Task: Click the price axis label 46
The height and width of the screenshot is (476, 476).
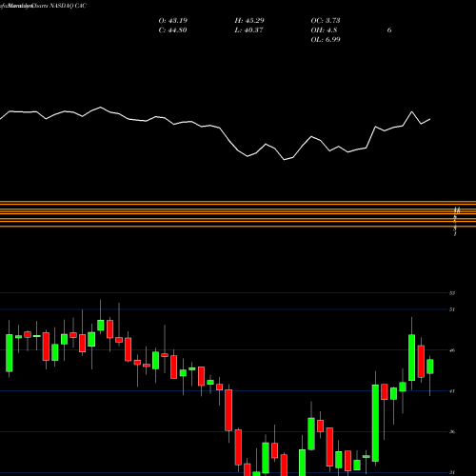Action: tap(452, 350)
